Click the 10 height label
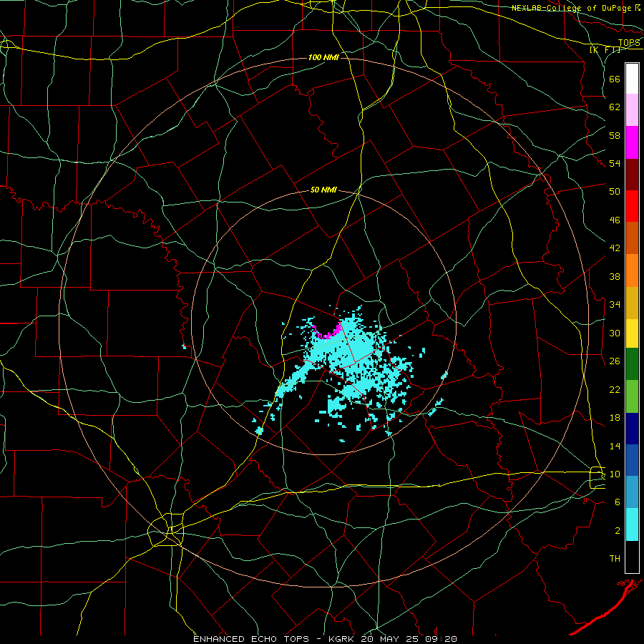 615,474
